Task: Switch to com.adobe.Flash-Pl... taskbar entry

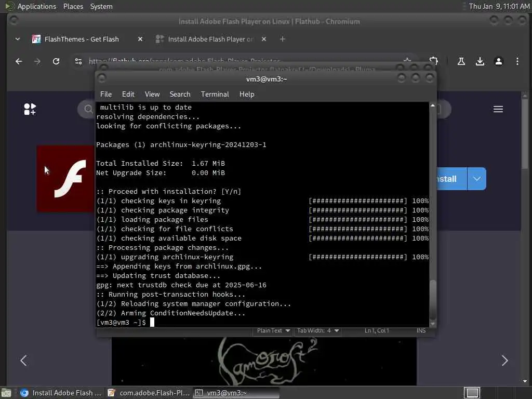Action: click(x=148, y=393)
